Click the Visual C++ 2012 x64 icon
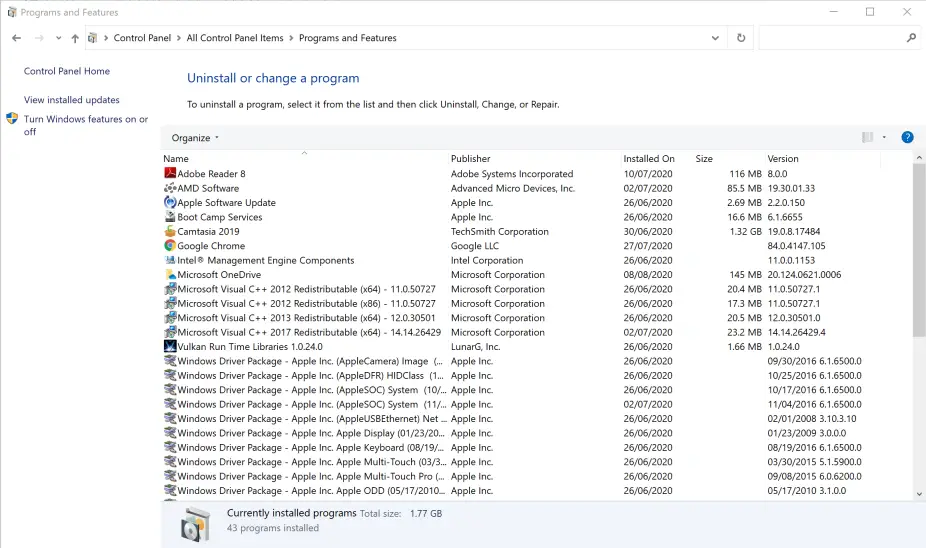 point(170,289)
